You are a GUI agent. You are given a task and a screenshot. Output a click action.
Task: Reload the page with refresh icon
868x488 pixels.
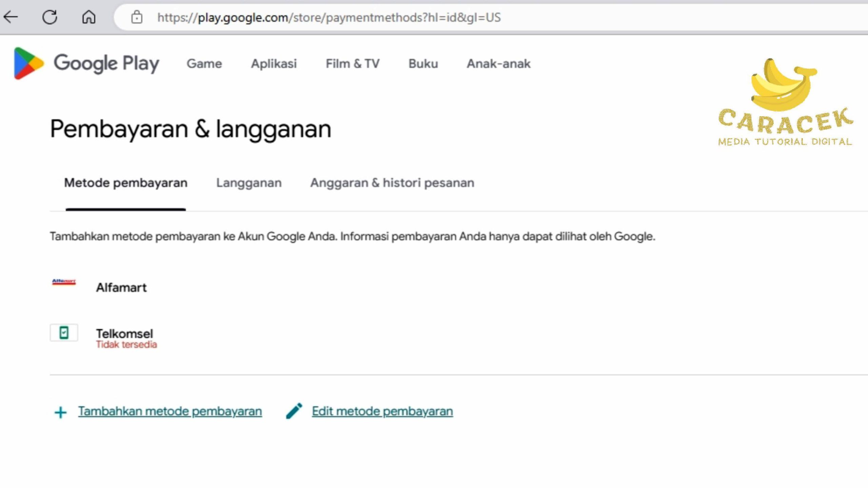50,17
